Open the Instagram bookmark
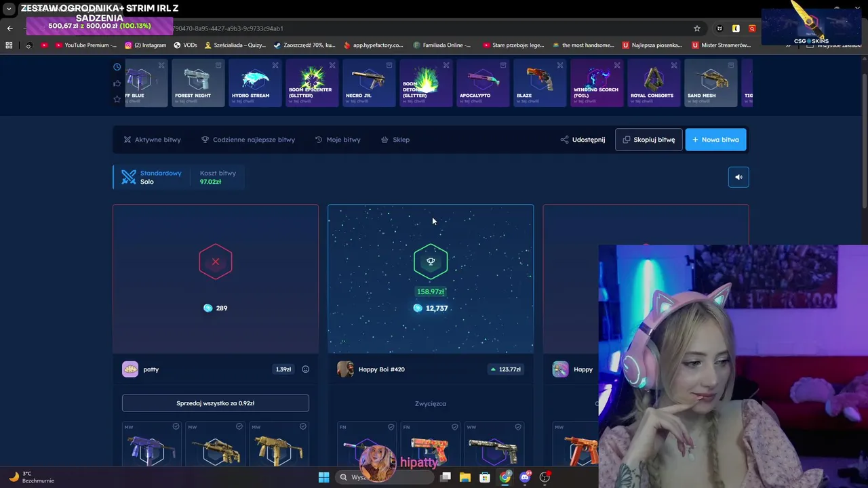 click(145, 45)
